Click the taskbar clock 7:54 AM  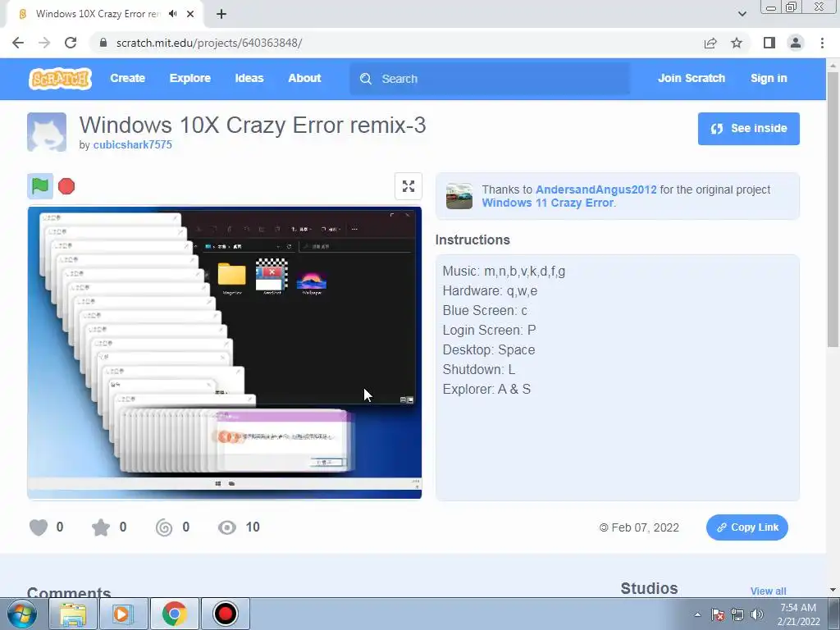coord(798,608)
